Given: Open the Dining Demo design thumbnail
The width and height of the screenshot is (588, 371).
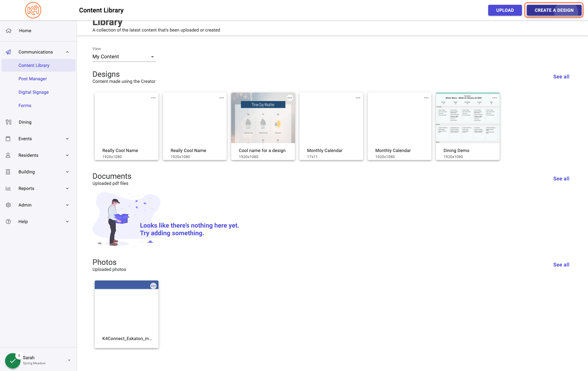Looking at the screenshot, I should pos(468,118).
